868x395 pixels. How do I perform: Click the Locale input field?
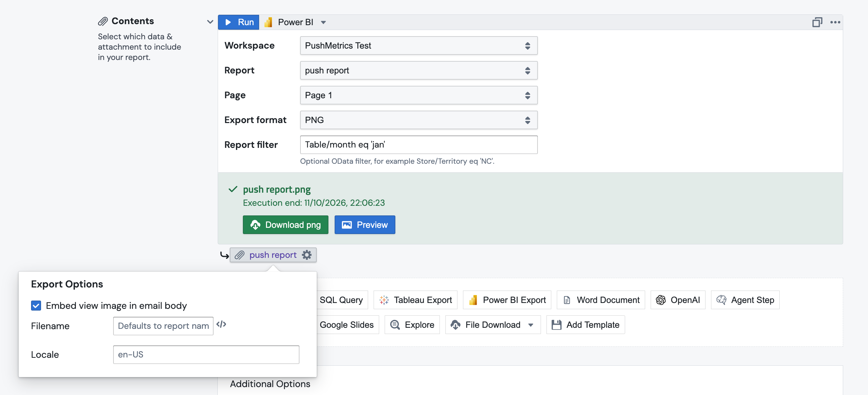(x=206, y=355)
